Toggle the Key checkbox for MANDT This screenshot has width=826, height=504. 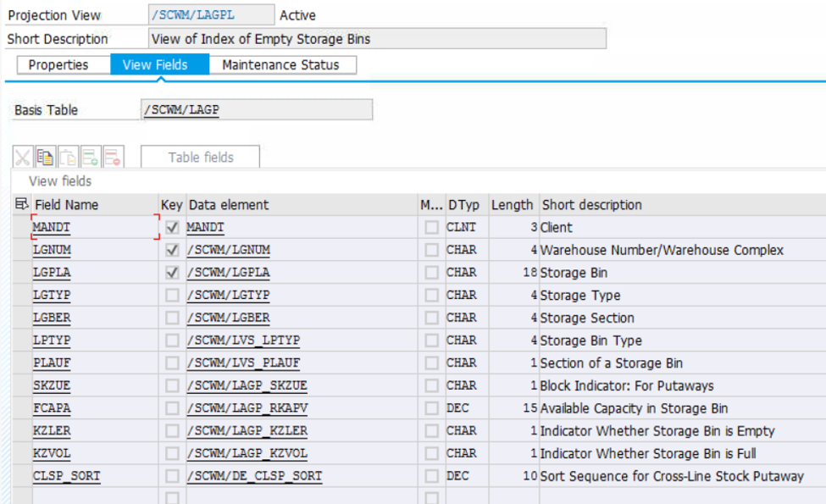click(x=172, y=227)
